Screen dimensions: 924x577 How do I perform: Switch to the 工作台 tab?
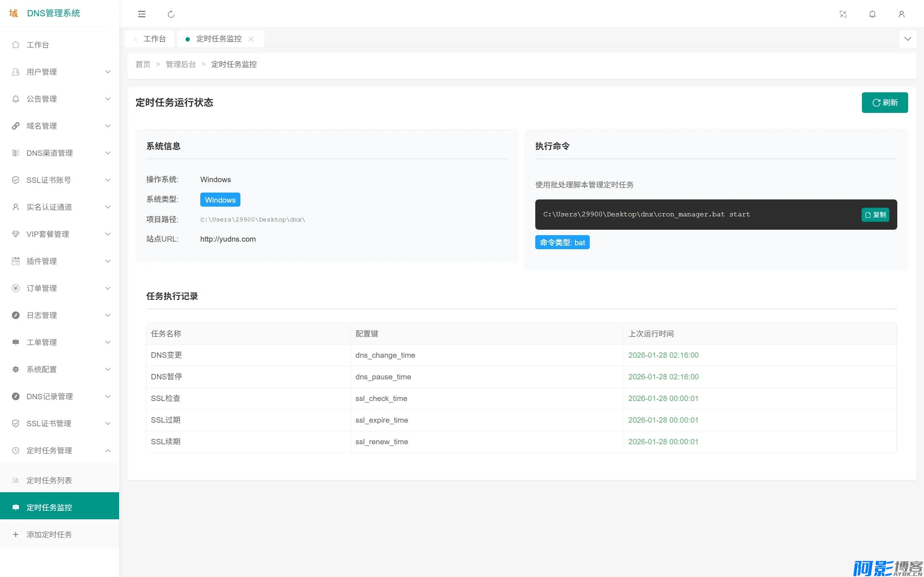(x=149, y=39)
